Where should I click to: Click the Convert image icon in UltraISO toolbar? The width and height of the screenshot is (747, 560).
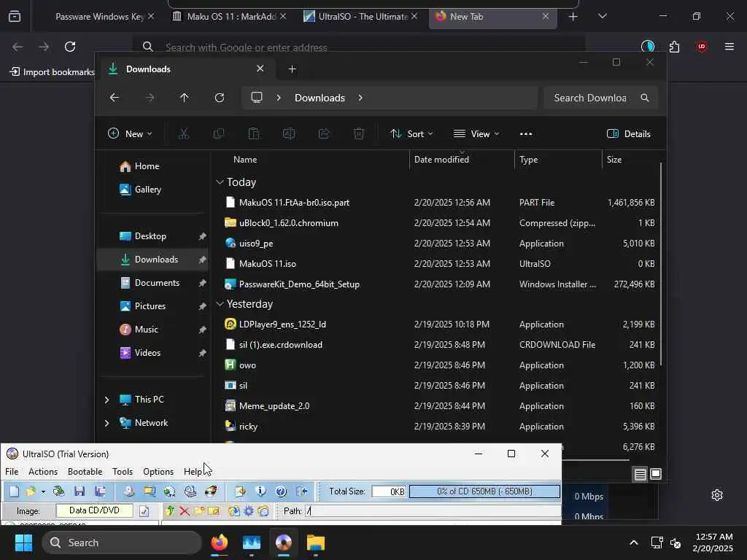click(x=169, y=491)
